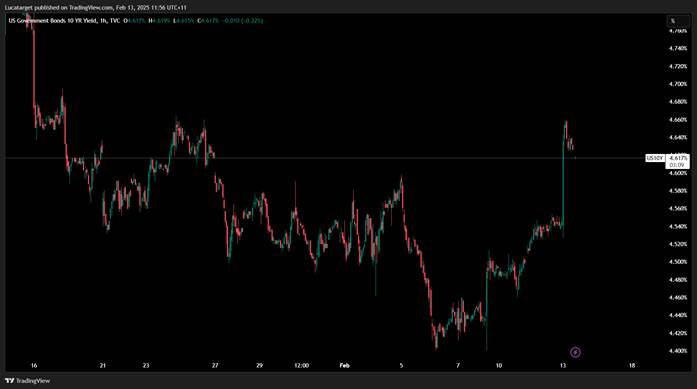Screen dimensions: 697x389
Task: Click the 29 date label on time axis
Action: click(x=259, y=365)
